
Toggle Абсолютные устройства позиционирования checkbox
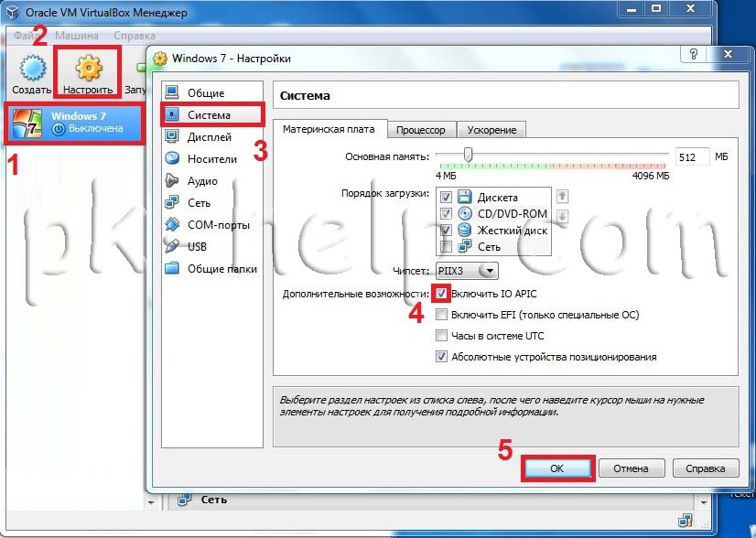pyautogui.click(x=441, y=357)
